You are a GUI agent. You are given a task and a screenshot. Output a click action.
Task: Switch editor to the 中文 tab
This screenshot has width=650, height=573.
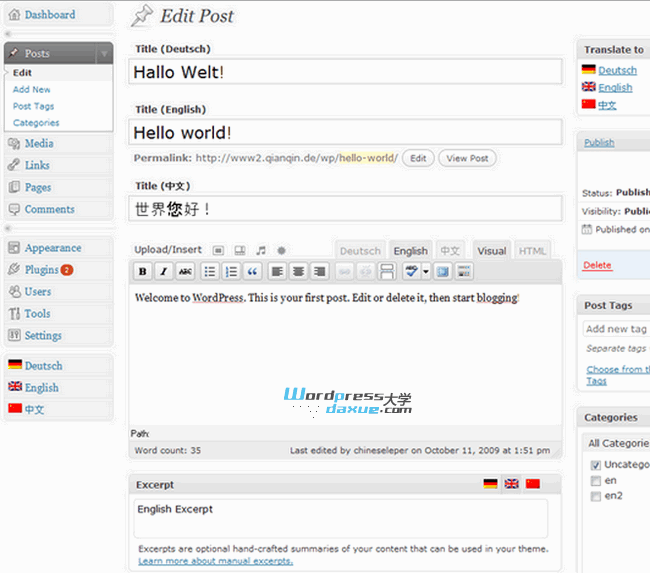tap(450, 251)
